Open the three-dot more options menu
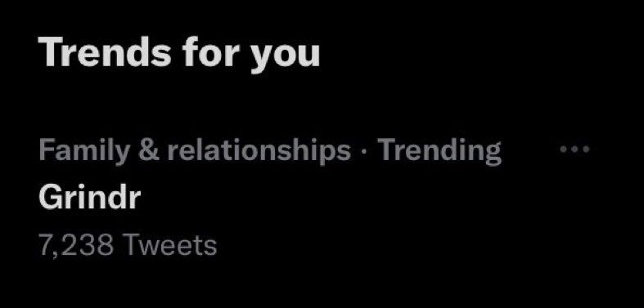 574,150
